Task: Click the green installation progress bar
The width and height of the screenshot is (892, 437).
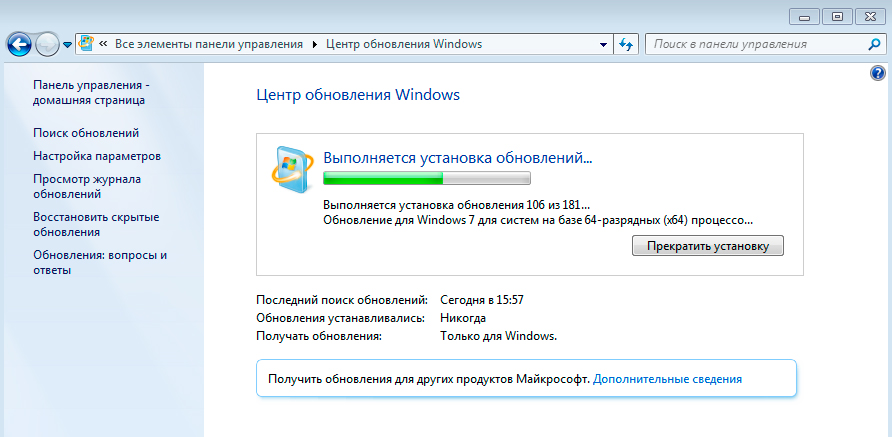Action: 427,179
